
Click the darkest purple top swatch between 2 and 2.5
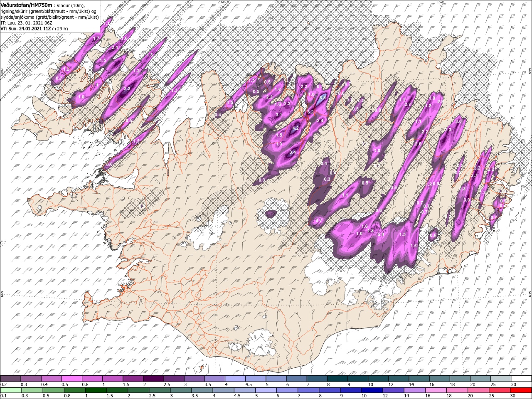(x=153, y=379)
